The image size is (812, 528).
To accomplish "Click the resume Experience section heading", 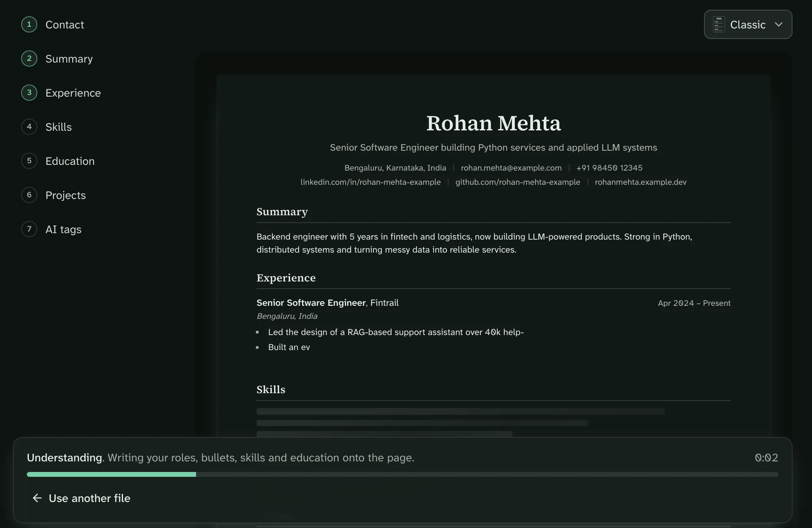I will tap(286, 278).
